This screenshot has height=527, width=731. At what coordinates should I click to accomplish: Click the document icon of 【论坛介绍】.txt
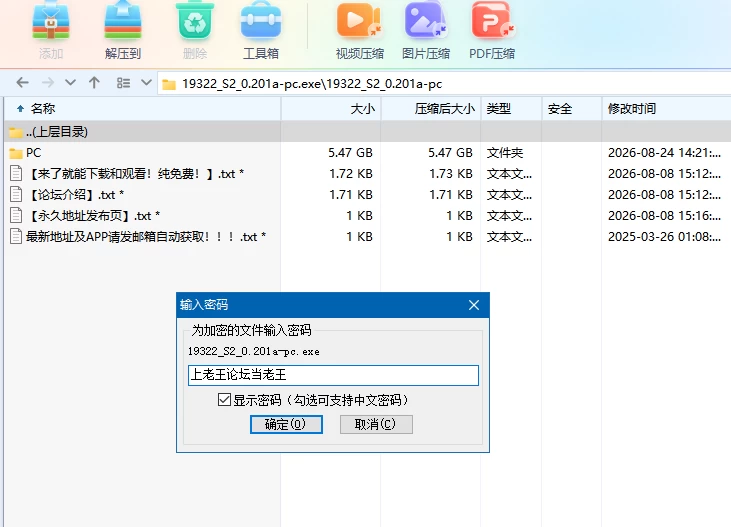pyautogui.click(x=16, y=194)
